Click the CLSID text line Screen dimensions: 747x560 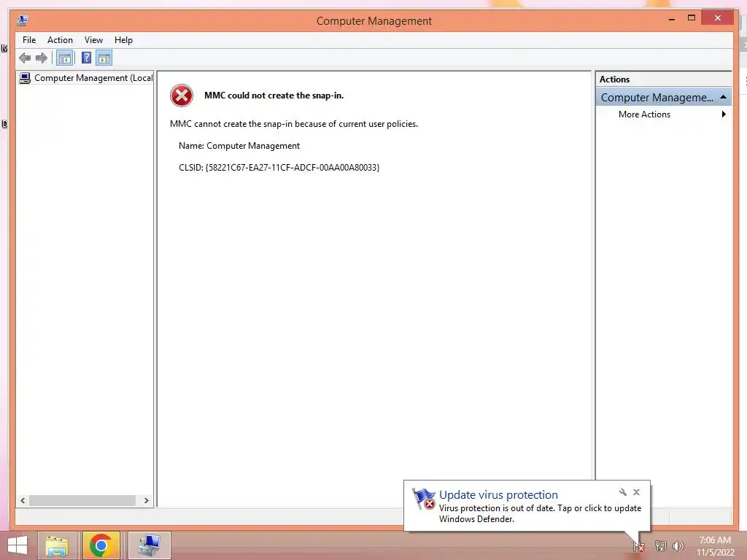tap(279, 168)
